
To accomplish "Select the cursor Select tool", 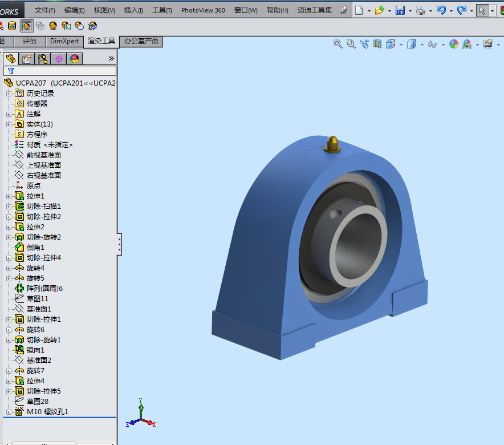I will point(482,10).
